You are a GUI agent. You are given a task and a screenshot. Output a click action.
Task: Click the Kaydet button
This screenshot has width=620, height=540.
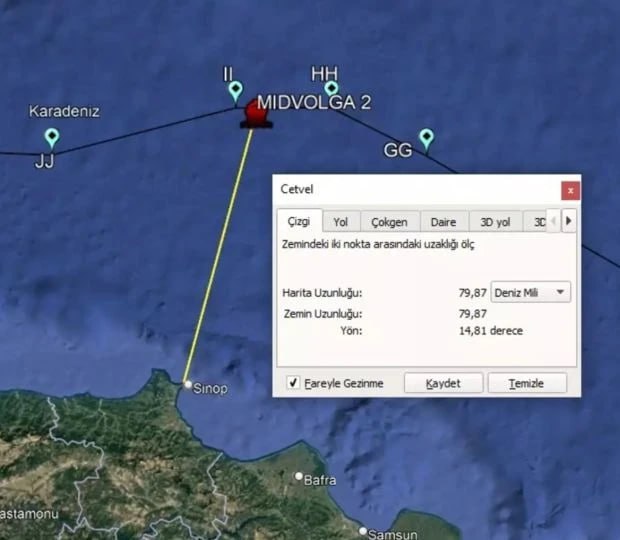click(443, 383)
